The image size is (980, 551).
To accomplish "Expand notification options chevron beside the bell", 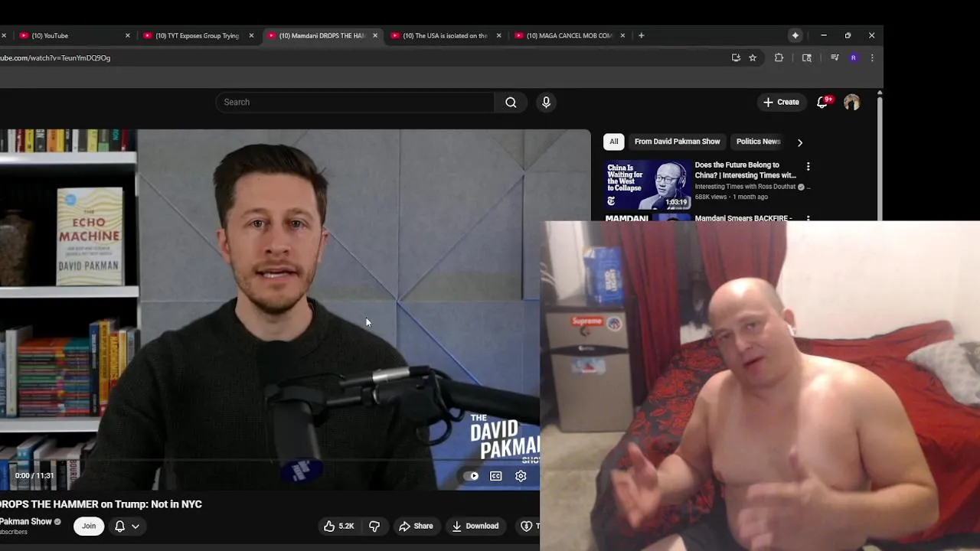I will click(136, 527).
